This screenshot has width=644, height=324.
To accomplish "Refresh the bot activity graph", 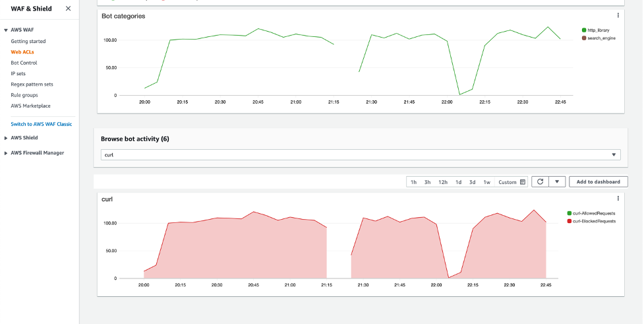I will pos(540,181).
